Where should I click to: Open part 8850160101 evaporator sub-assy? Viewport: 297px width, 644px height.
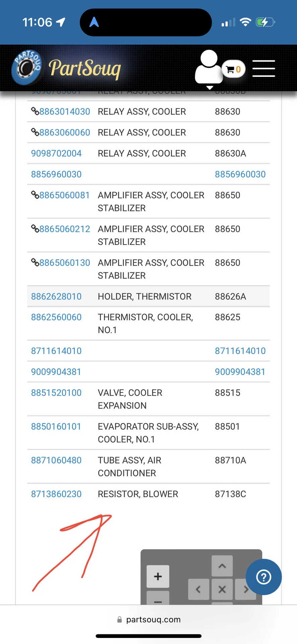tap(56, 427)
